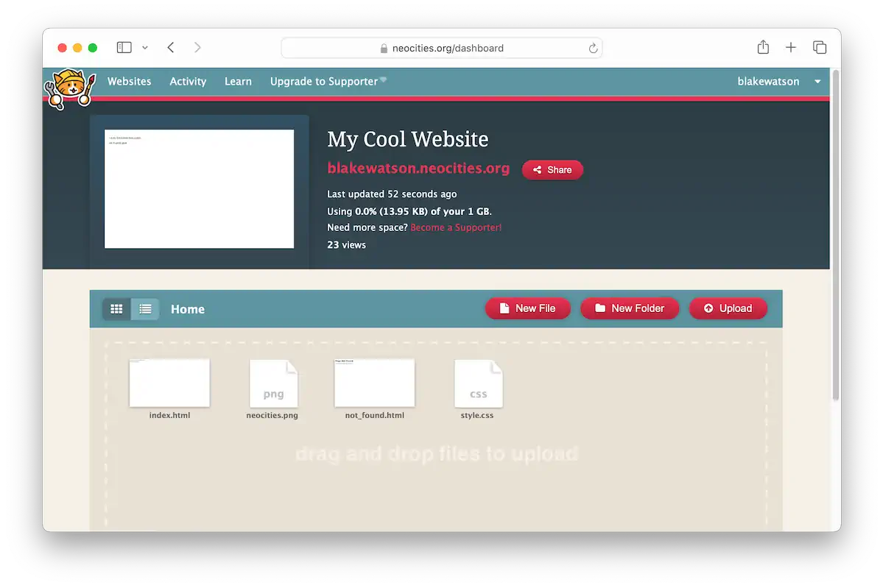Click the Neocities cat mascot logo
This screenshot has height=588, width=883.
coord(68,88)
